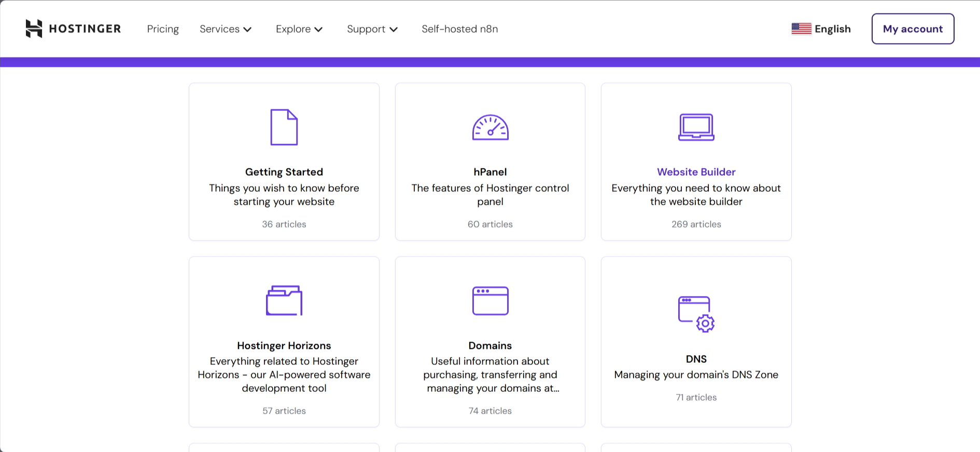Image resolution: width=980 pixels, height=452 pixels.
Task: Click 'Managing your domain's DNS Zone' text
Action: click(696, 375)
